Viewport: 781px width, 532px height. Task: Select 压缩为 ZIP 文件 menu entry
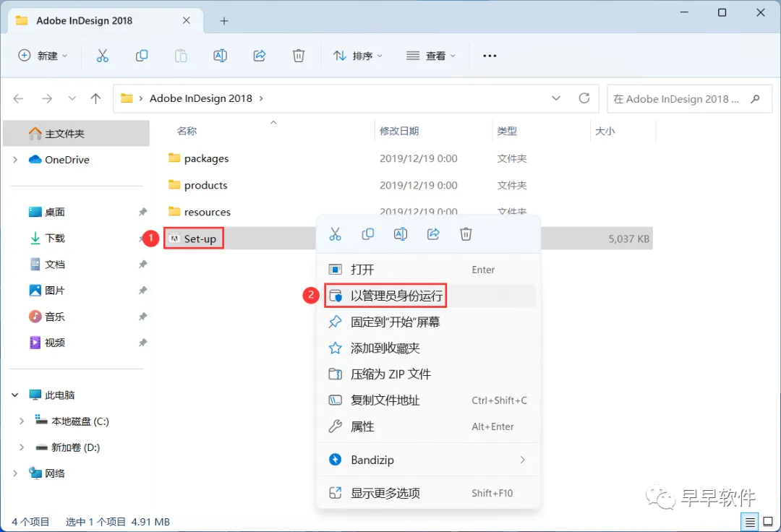point(428,374)
